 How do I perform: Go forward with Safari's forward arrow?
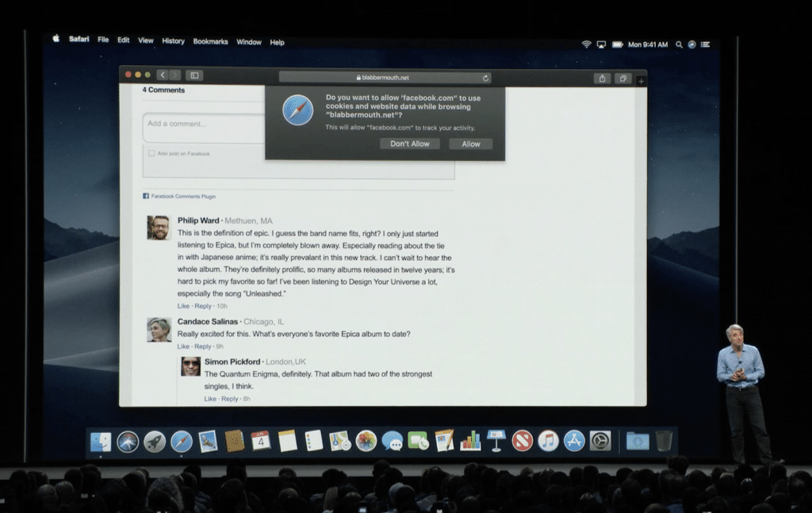tap(175, 75)
